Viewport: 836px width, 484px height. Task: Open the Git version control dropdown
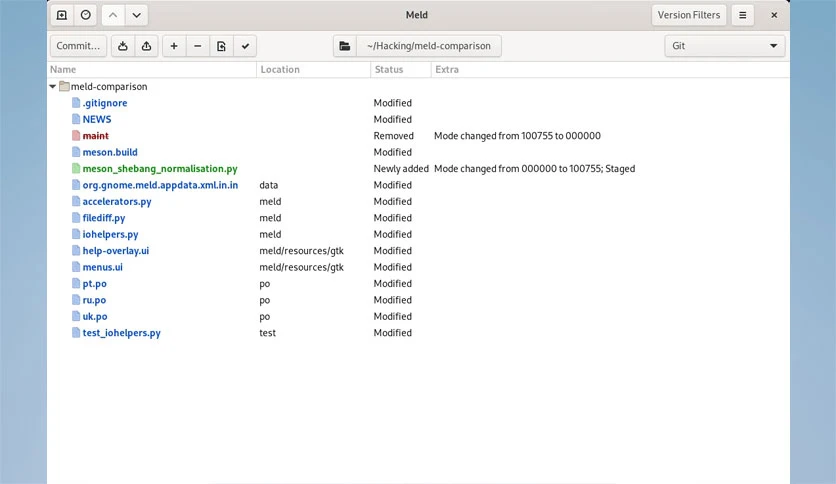pos(725,46)
